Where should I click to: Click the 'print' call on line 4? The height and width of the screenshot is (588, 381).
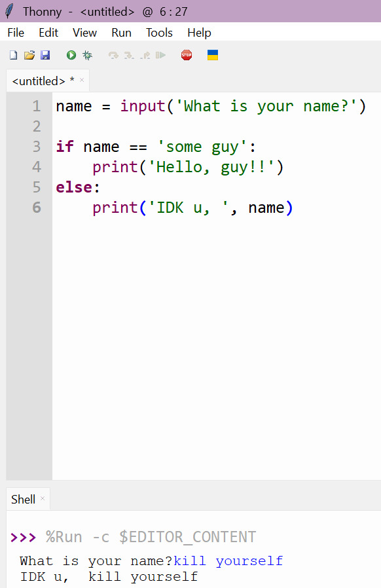[x=115, y=167]
